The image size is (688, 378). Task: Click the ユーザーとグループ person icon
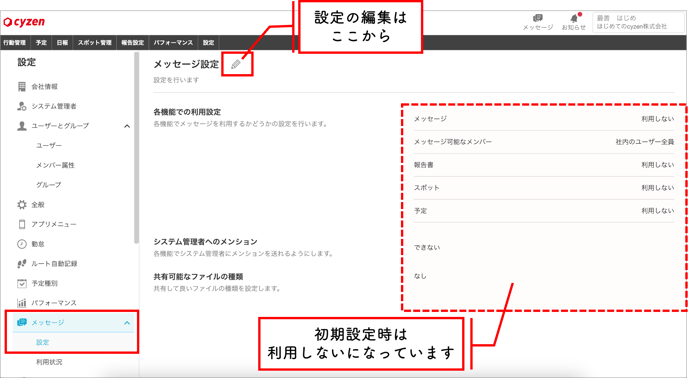[22, 126]
